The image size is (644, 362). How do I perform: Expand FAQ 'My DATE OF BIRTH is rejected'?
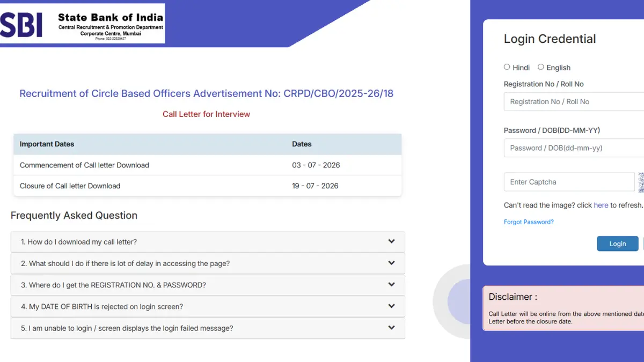pos(208,307)
